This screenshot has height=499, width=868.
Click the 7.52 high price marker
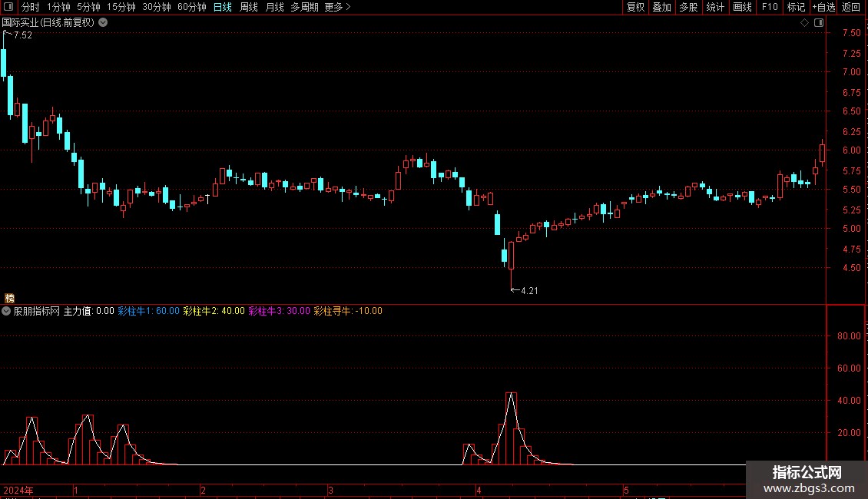point(23,35)
